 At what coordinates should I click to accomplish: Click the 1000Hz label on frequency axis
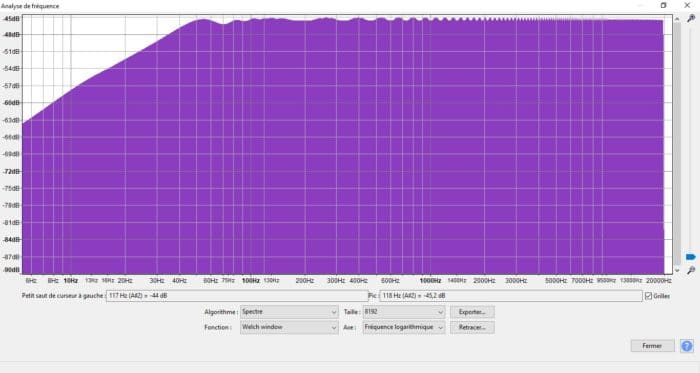[x=430, y=281]
